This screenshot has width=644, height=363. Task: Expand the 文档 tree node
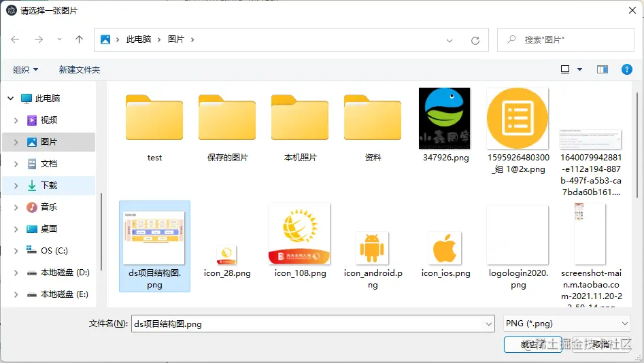tap(16, 164)
